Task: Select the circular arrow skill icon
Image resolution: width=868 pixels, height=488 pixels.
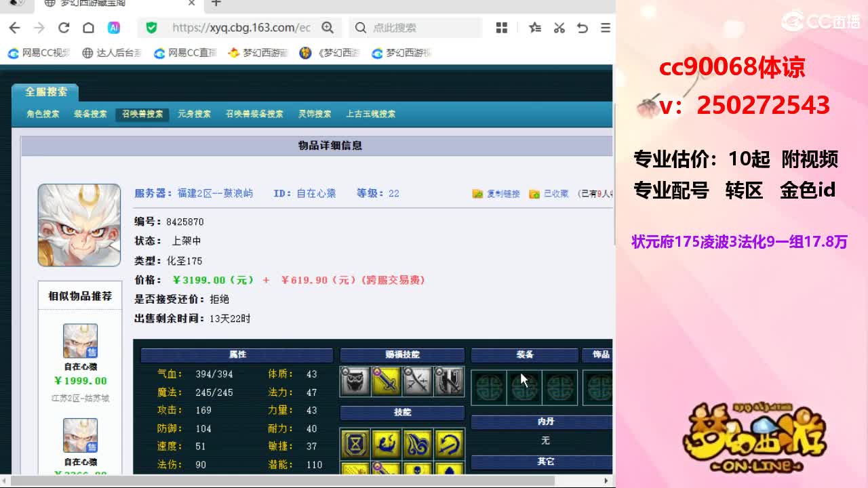Action: (x=449, y=443)
